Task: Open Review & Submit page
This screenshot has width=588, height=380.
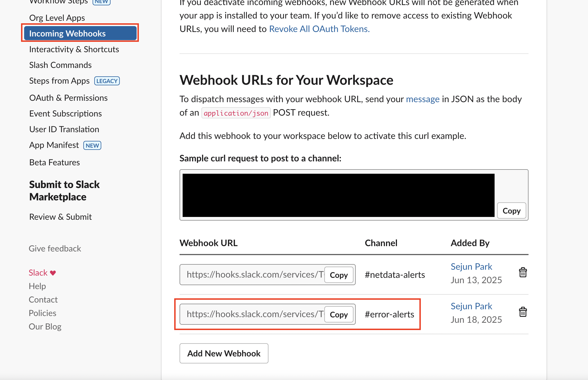Action: [60, 217]
